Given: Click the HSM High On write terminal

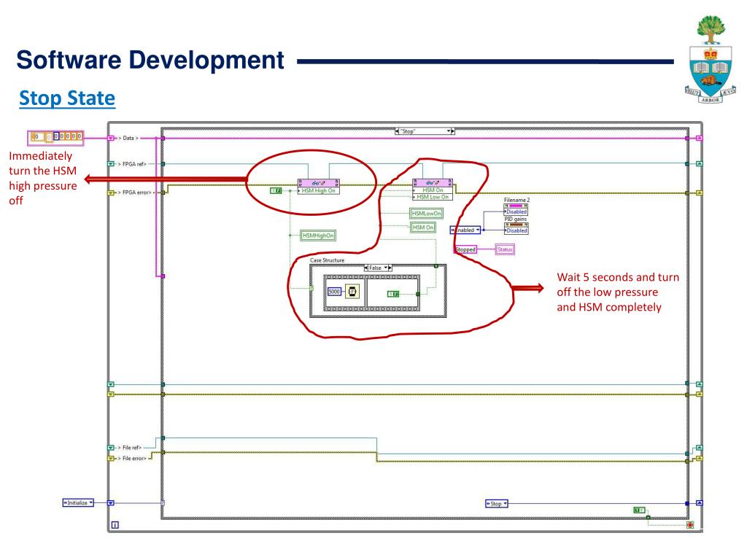Looking at the screenshot, I should pos(318,190).
